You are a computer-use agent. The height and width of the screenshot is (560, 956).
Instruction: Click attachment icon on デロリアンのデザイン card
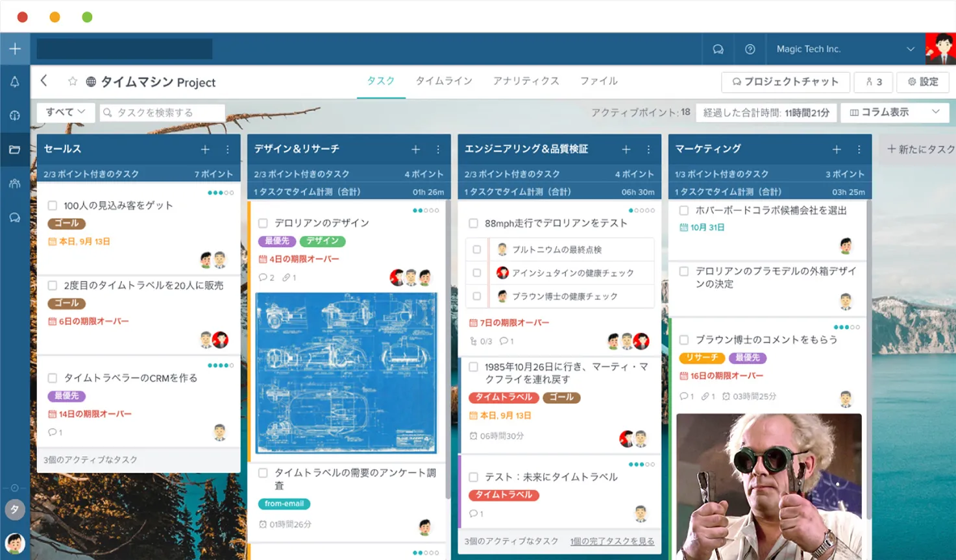click(x=289, y=277)
